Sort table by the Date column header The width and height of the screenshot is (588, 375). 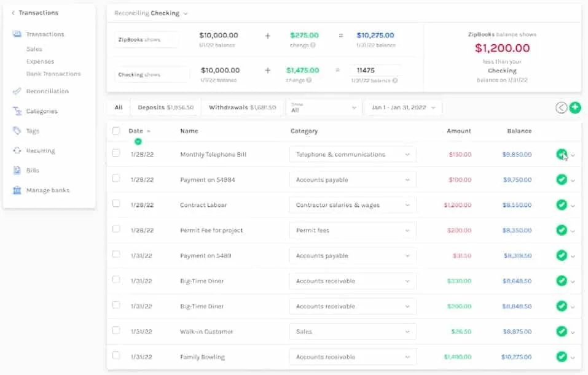click(139, 131)
